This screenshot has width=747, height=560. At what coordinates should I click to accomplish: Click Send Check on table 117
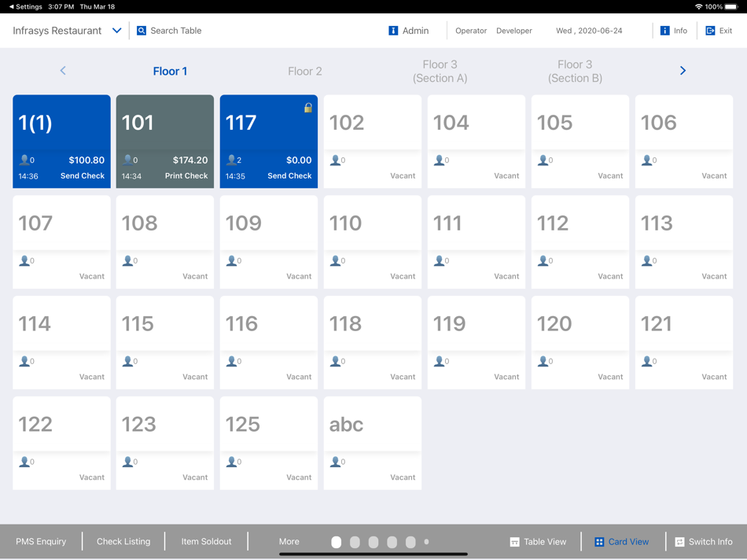coord(289,176)
